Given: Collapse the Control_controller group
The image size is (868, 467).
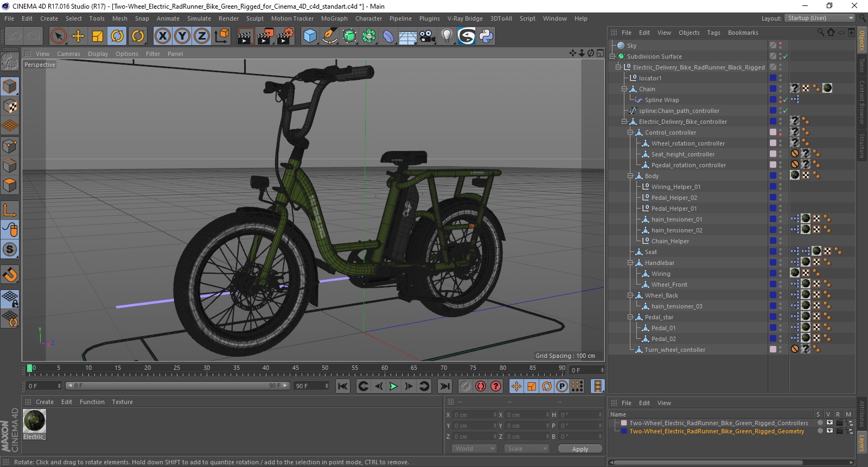Looking at the screenshot, I should (x=630, y=132).
